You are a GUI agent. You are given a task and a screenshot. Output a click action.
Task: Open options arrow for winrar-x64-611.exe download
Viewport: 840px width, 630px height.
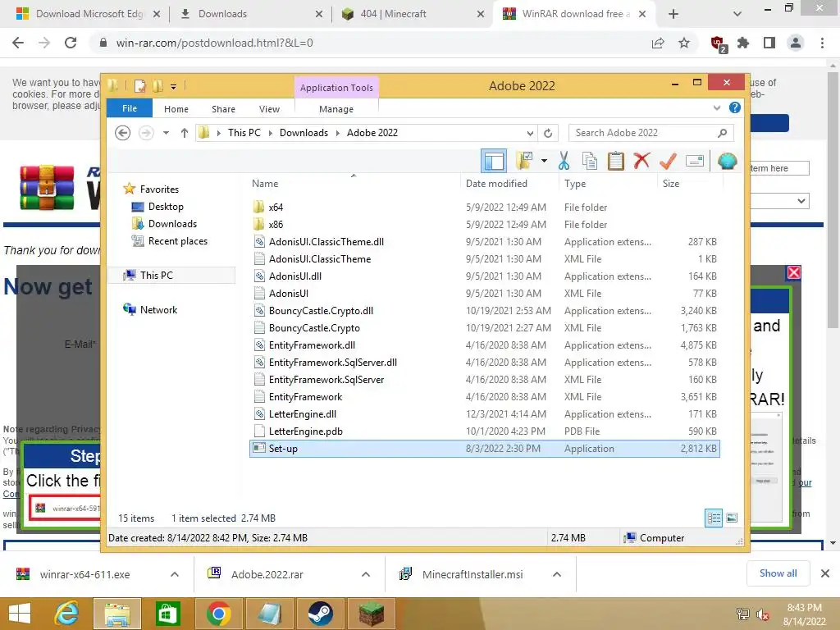(x=175, y=574)
